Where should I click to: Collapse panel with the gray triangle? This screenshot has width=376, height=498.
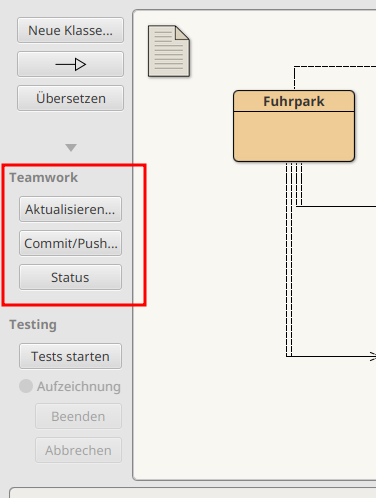71,147
